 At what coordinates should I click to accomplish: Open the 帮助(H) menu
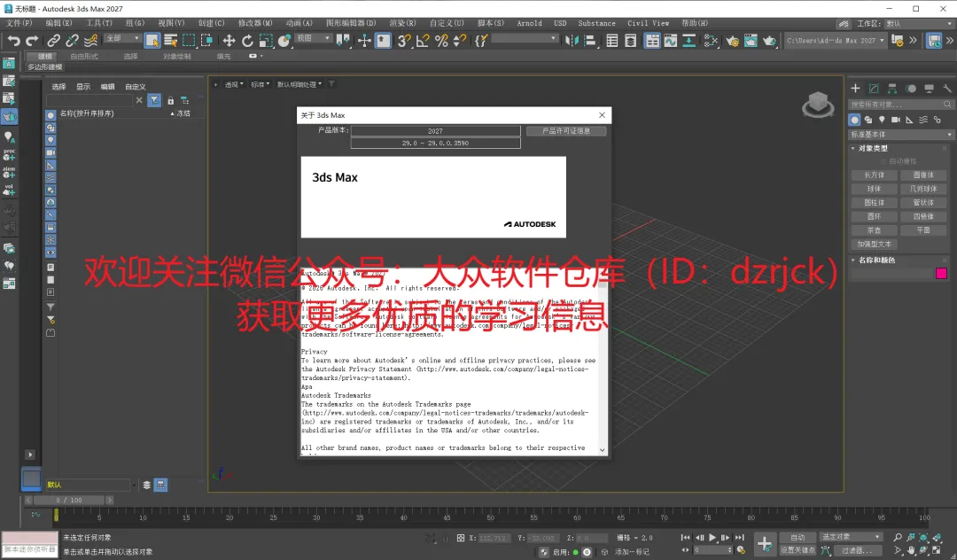pyautogui.click(x=695, y=23)
